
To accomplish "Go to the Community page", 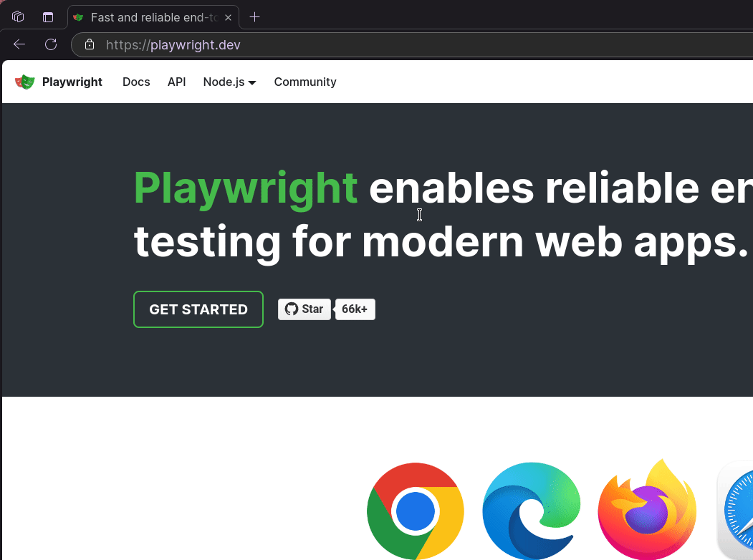I will tap(305, 82).
